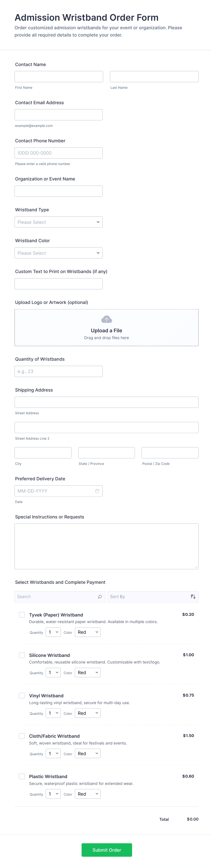The image size is (211, 868).
Task: Expand the Wristband Color dropdown
Action: click(x=59, y=253)
